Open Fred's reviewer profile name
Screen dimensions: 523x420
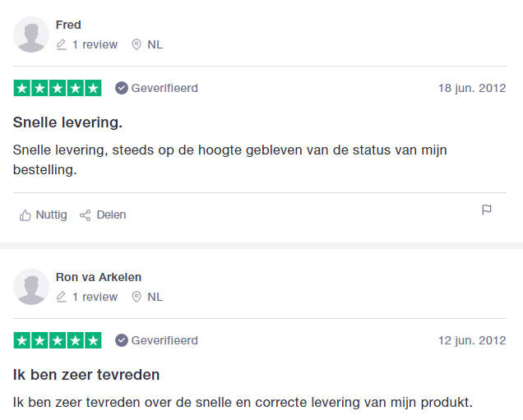click(x=68, y=25)
